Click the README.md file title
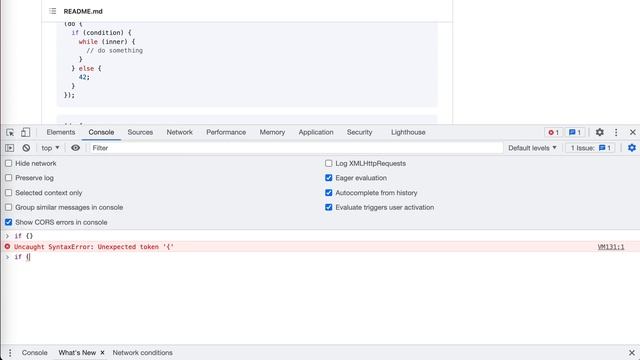The width and height of the screenshot is (640, 360). click(x=83, y=11)
